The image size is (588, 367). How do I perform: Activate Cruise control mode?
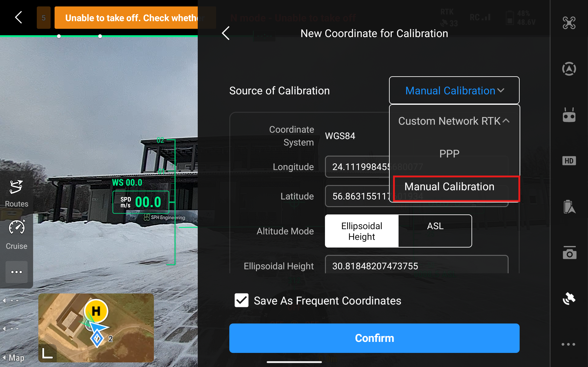(17, 235)
